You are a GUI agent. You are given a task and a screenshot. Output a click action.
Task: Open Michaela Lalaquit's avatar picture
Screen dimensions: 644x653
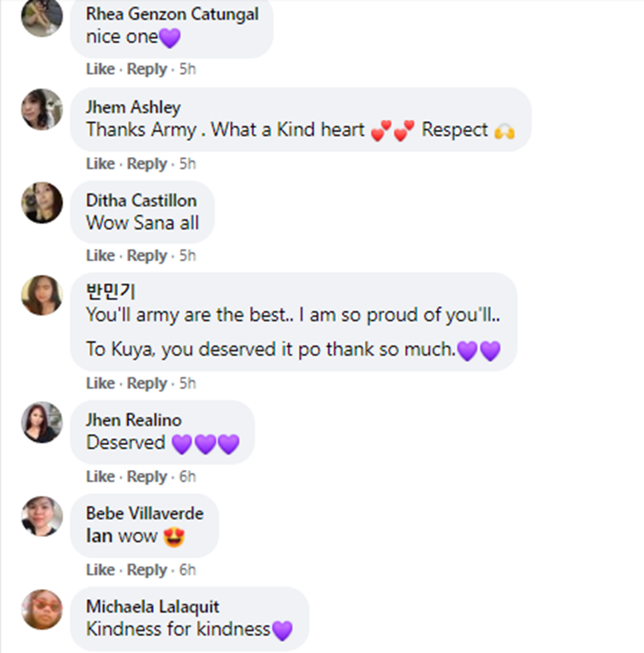point(41,609)
